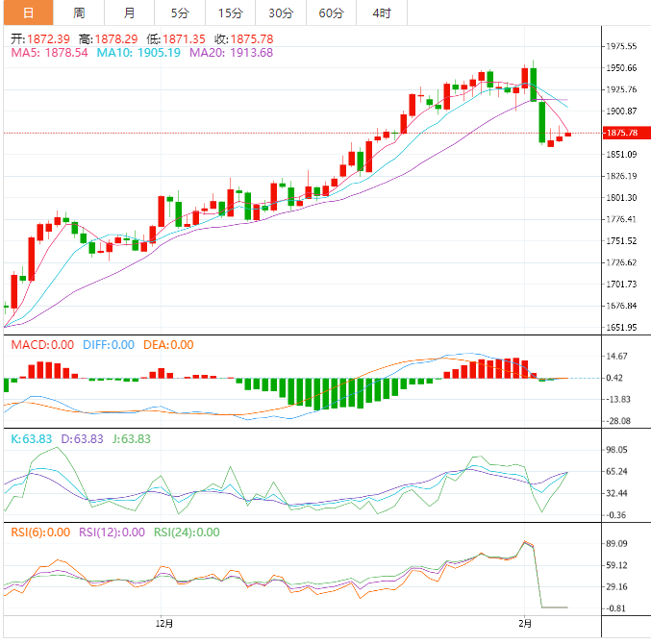
Task: Click the RSI(6):0.00 label
Action: pos(40,533)
